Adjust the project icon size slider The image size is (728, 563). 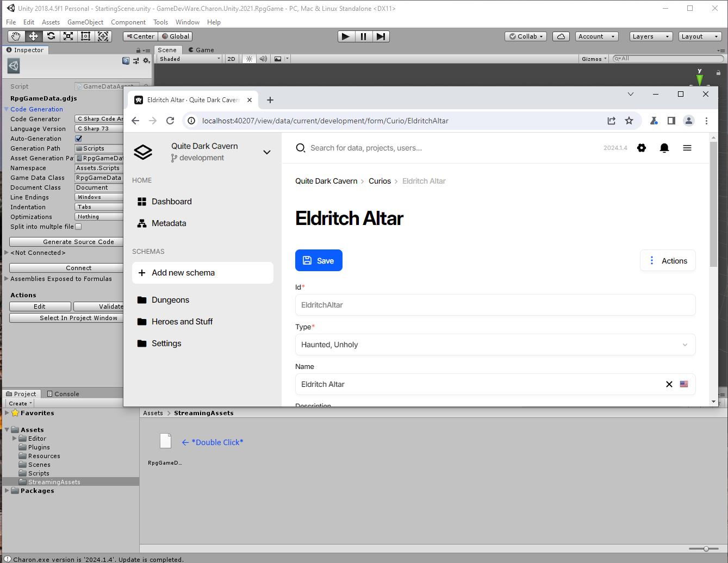click(706, 549)
